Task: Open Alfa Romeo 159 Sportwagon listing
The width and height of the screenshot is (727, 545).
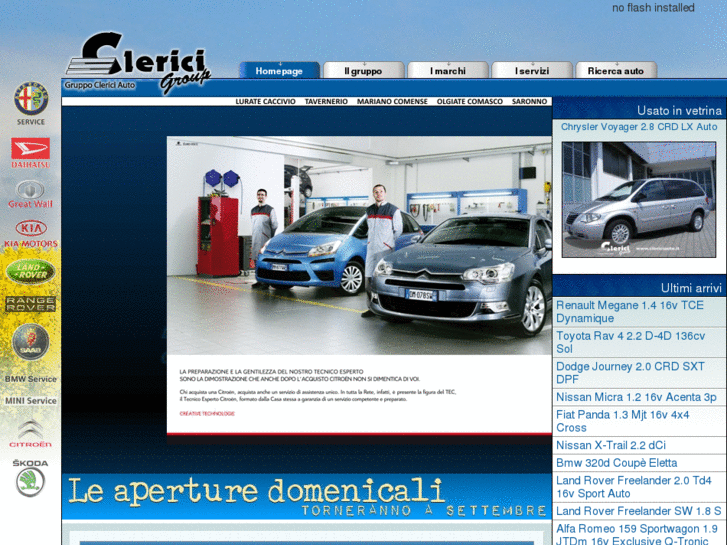Action: click(x=637, y=534)
